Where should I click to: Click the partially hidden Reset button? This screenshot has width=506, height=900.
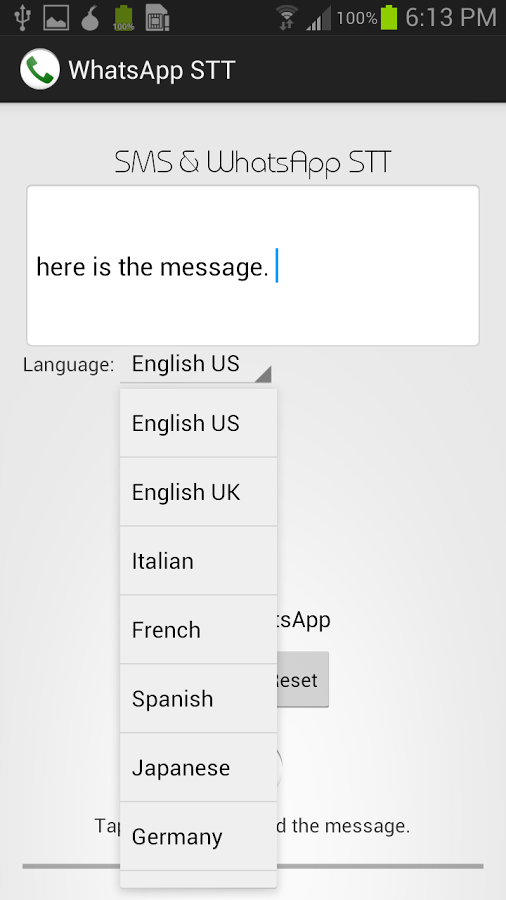pyautogui.click(x=303, y=680)
